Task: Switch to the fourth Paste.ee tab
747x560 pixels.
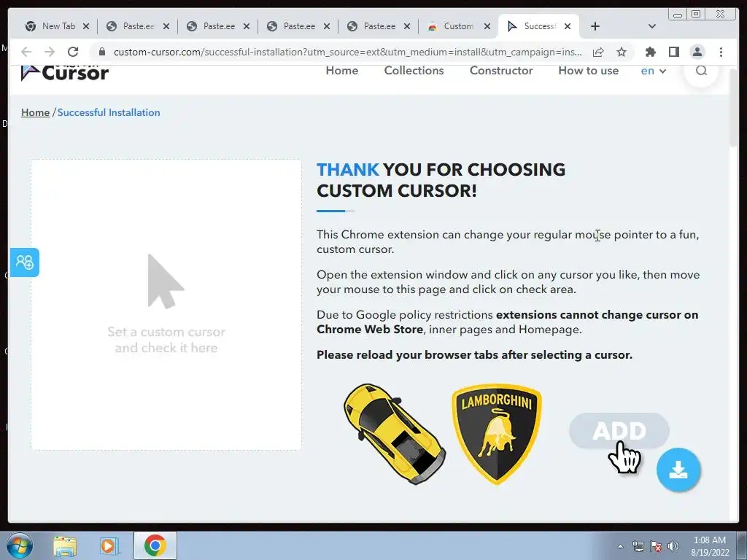Action: coord(379,26)
